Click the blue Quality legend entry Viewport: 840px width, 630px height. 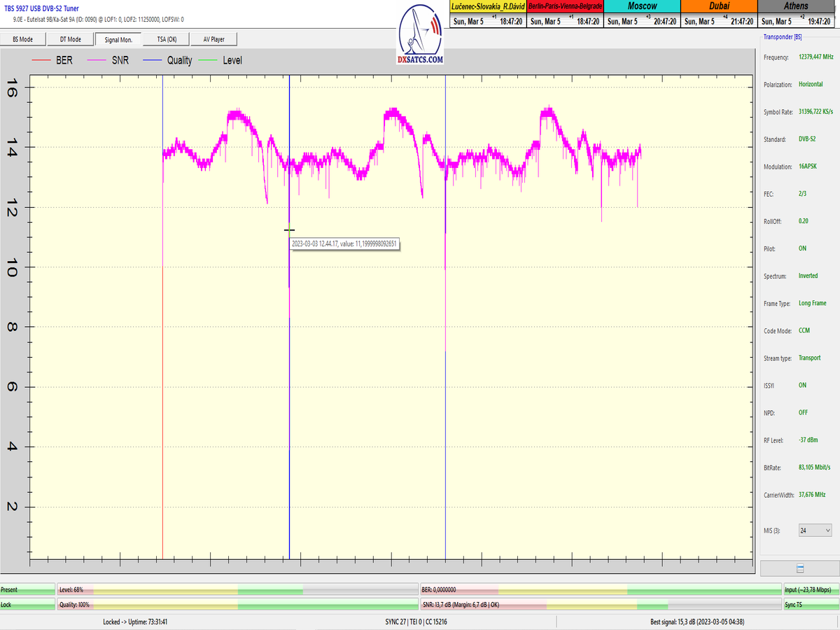point(169,60)
